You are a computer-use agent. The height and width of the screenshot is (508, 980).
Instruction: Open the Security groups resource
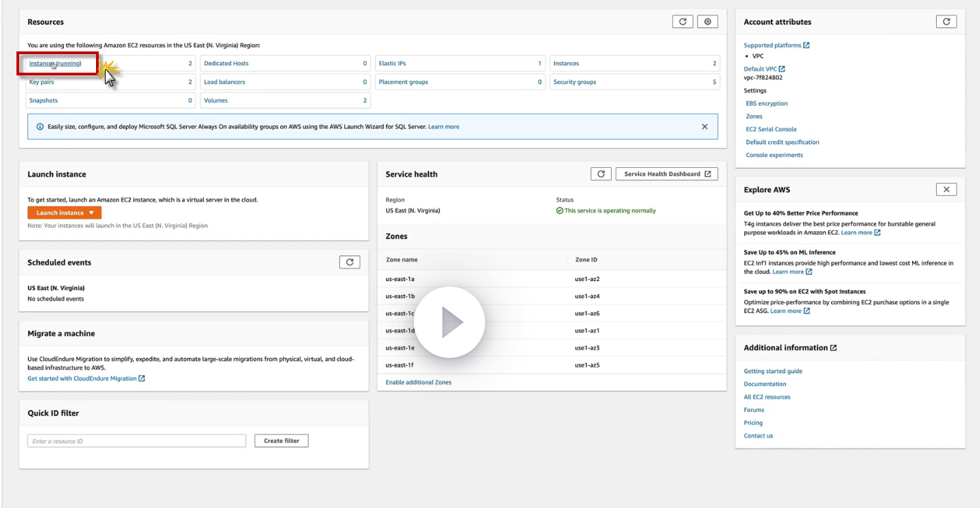tap(575, 82)
